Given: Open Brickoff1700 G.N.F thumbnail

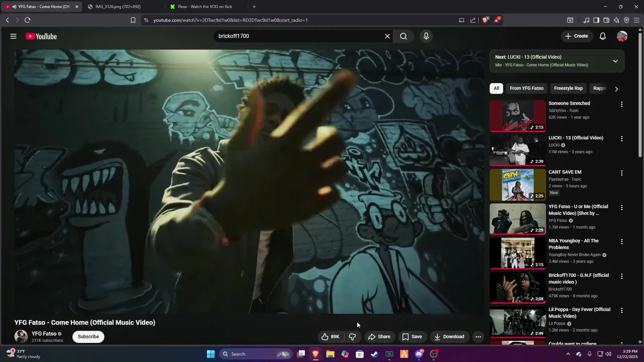Looking at the screenshot, I should pyautogui.click(x=518, y=288).
